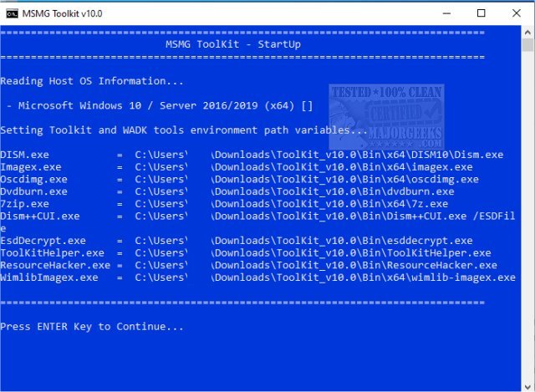Click the path ending in 'x64\imagex.exe'
Image resolution: width=535 pixels, height=392 pixels.
click(x=303, y=167)
